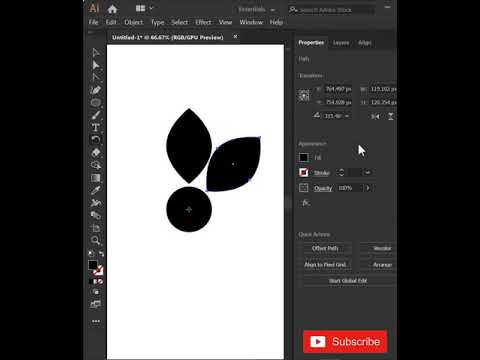Click Align to Pixel Grid button
The width and height of the screenshot is (480, 360).
pos(325,265)
